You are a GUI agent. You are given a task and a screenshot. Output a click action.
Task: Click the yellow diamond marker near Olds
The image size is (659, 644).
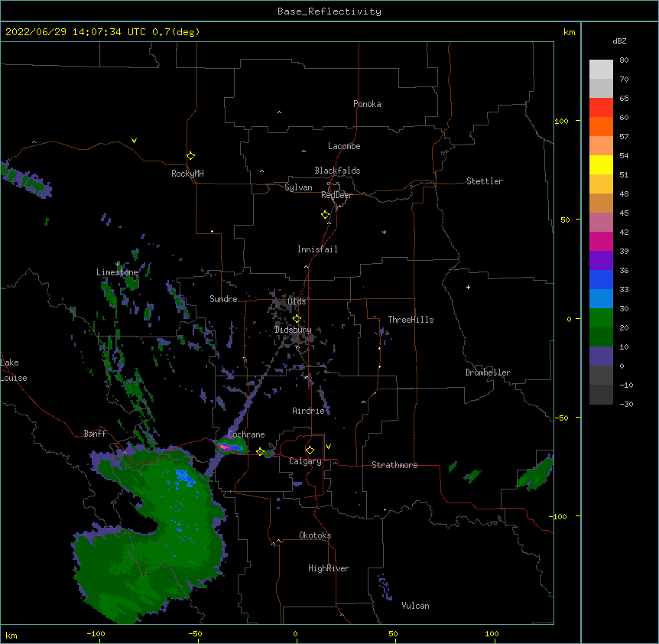297,319
